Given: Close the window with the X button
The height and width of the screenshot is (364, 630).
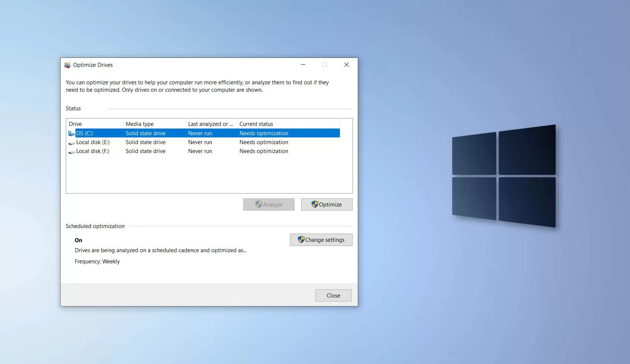Looking at the screenshot, I should [x=346, y=65].
